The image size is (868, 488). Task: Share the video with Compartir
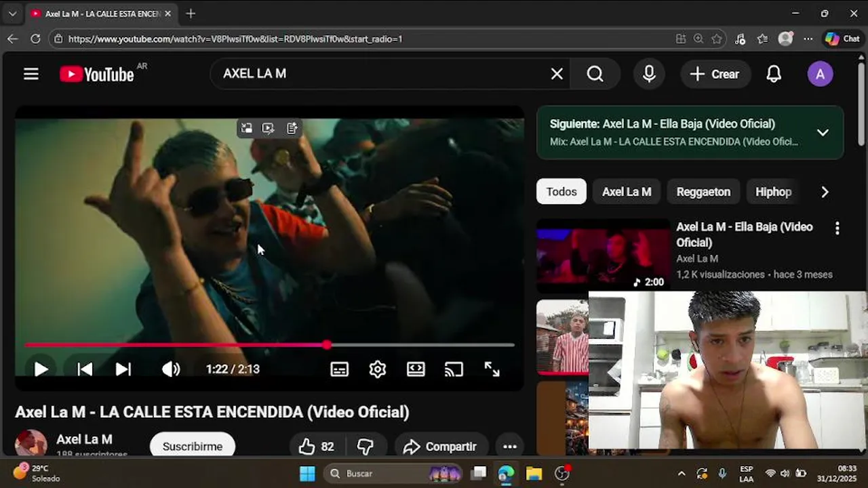pos(441,446)
